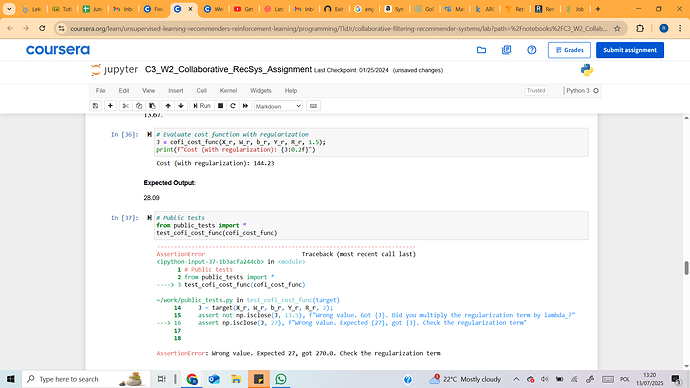Open the command palette keyboard icon
This screenshot has height=388, width=690.
[313, 106]
